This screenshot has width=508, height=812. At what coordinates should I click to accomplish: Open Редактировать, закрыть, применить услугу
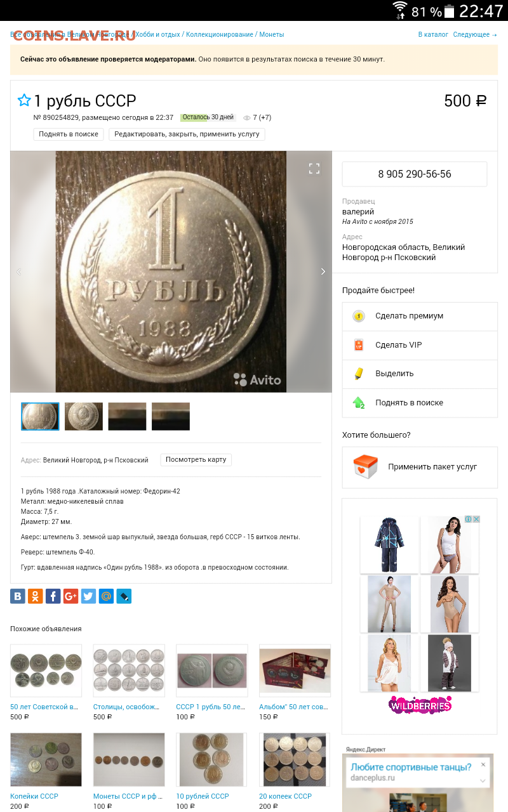[x=187, y=134]
